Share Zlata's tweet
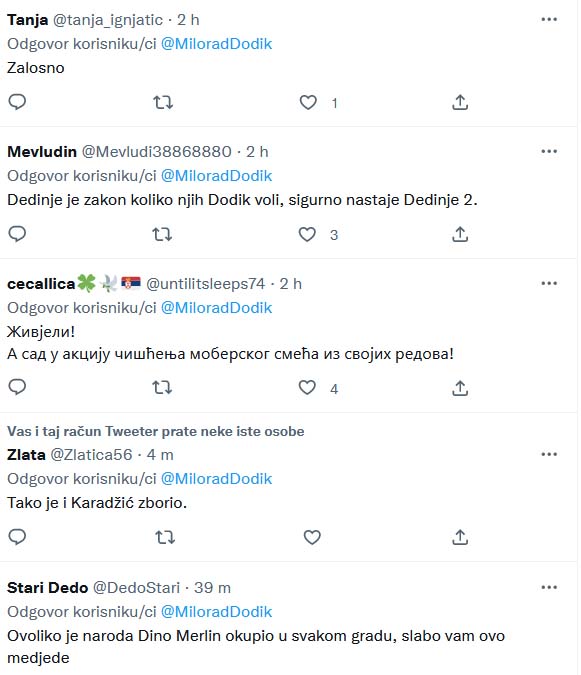Viewport: 581px width, 675px height. click(460, 537)
